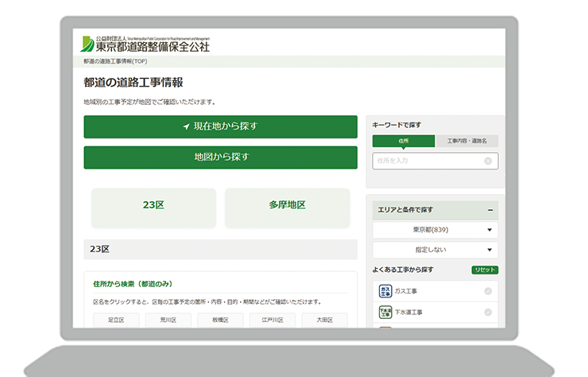The width and height of the screenshot is (588, 377).
Task: Click the 23区 section heading bar
Action: [221, 249]
